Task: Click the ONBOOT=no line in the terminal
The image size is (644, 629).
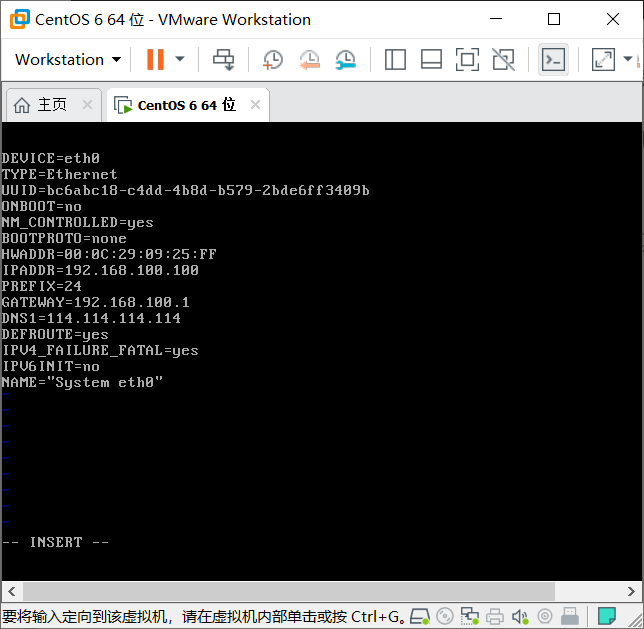Action: click(41, 206)
